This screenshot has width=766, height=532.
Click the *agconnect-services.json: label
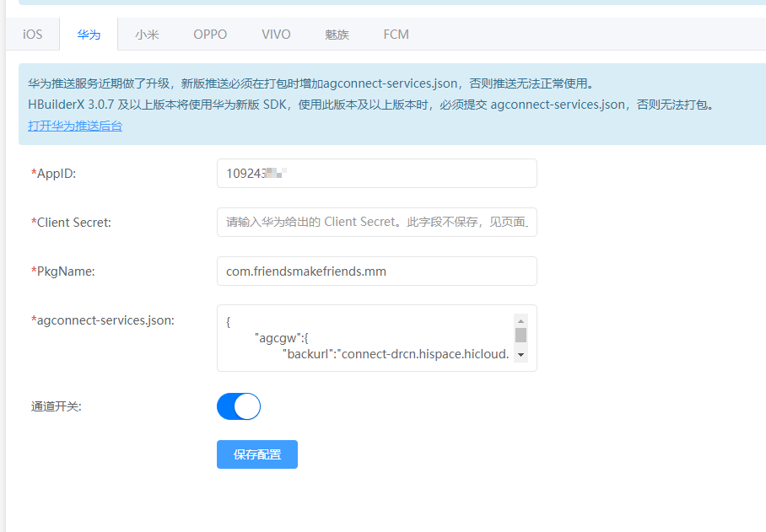click(x=103, y=320)
